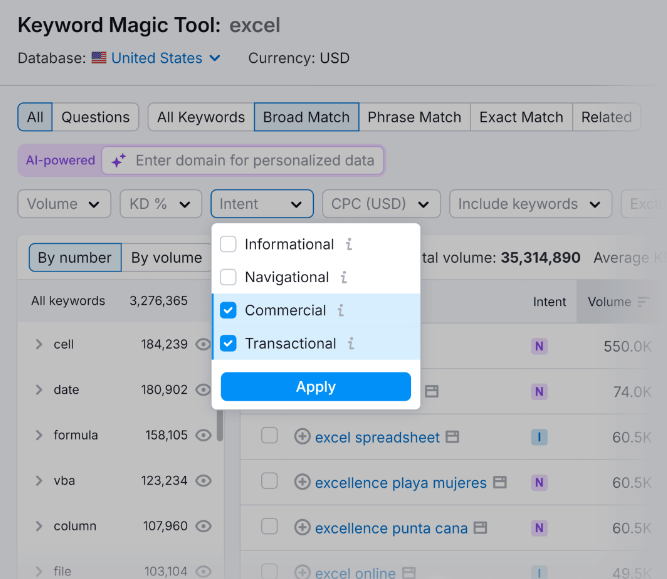Image resolution: width=667 pixels, height=579 pixels.
Task: Click the plus icon for excellence punta cana
Action: click(302, 528)
